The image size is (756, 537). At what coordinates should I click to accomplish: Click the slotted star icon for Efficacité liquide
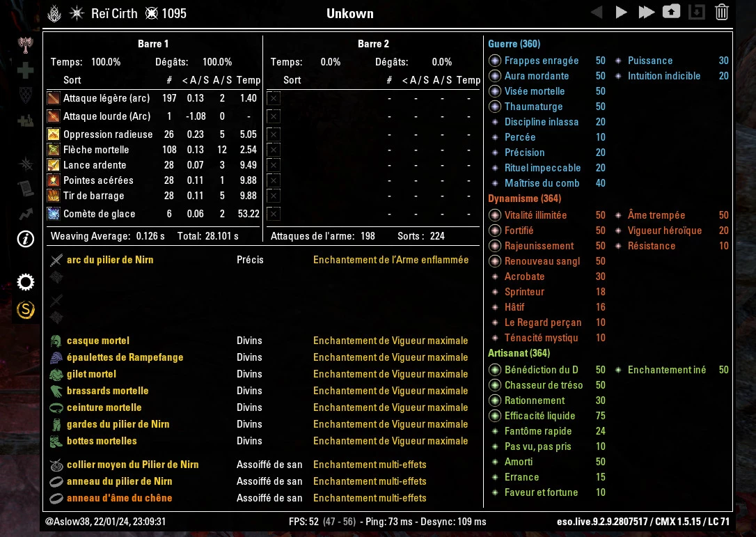495,416
